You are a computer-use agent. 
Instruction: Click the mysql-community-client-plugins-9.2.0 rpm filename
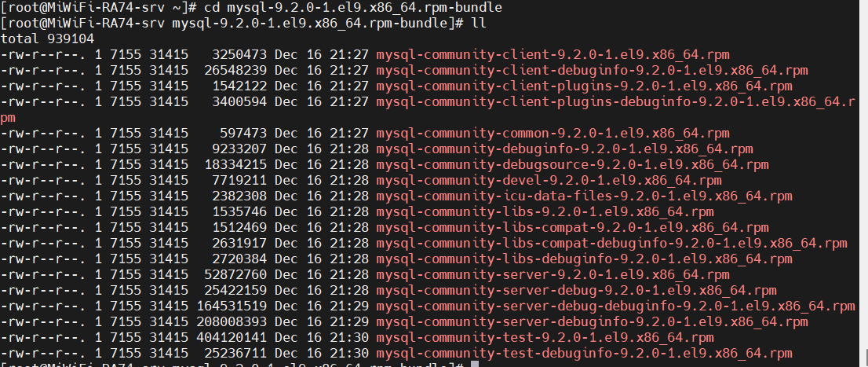click(584, 86)
